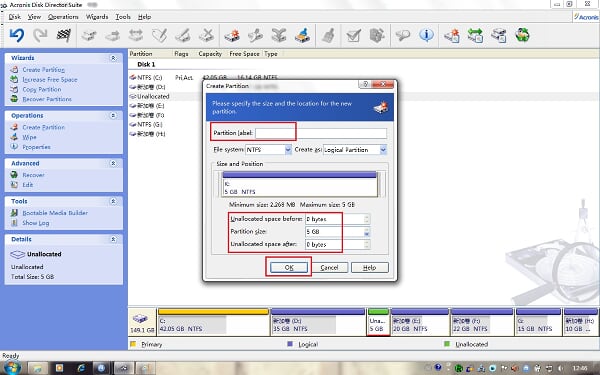Click the blue Undo arrow in toolbar
600x375 pixels.
click(x=16, y=35)
